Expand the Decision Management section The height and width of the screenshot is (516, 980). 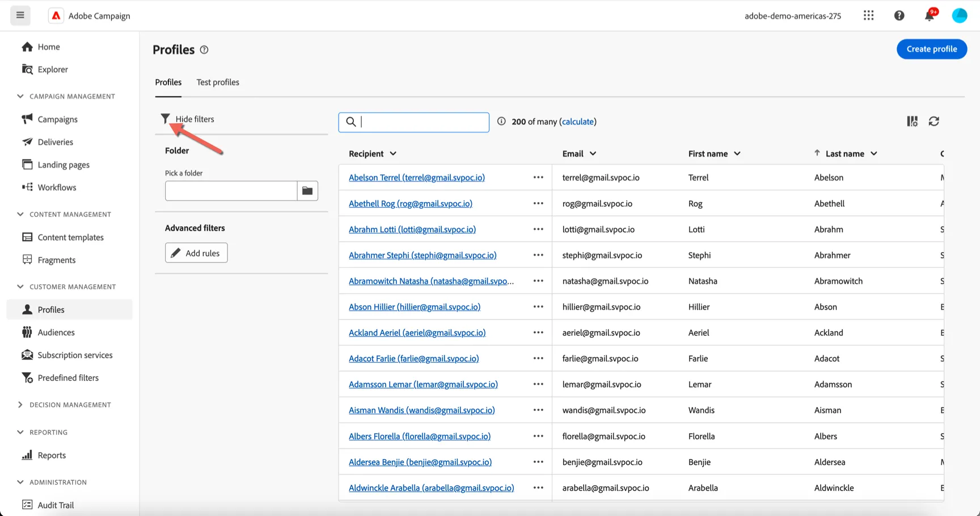click(20, 405)
